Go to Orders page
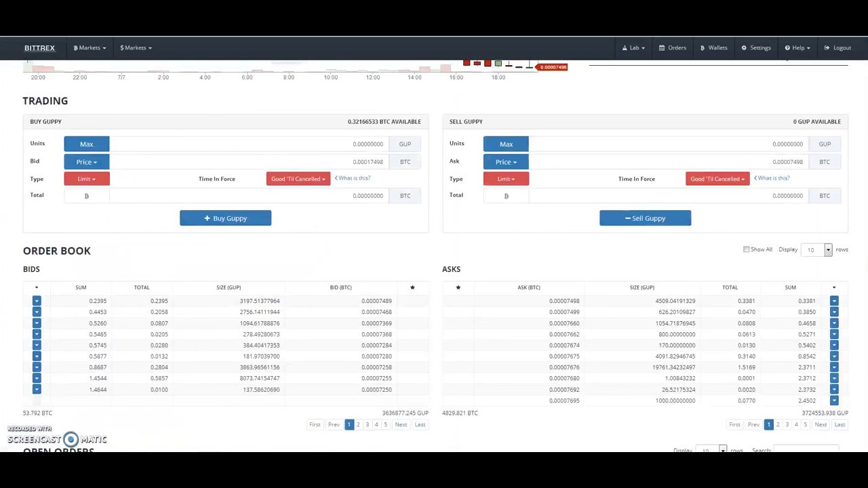 [x=673, y=48]
